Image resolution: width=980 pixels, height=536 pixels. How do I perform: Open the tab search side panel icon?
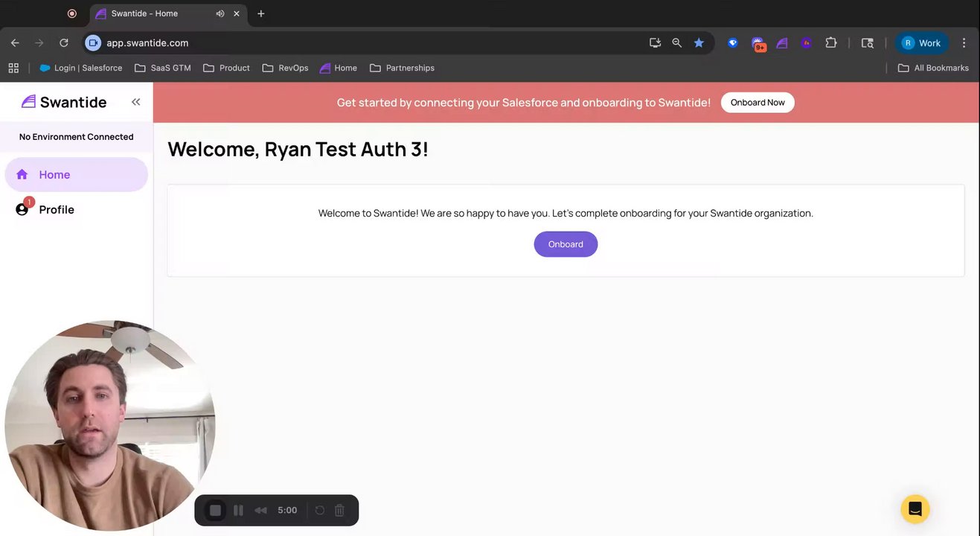coord(867,43)
